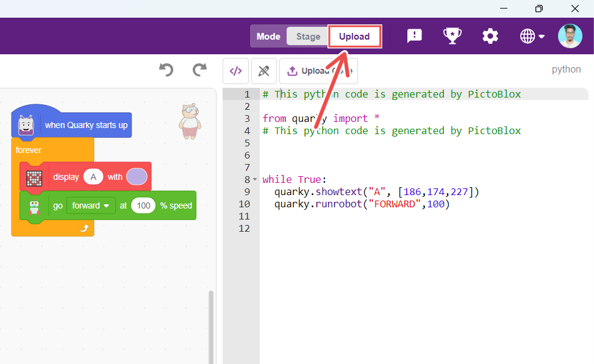Open the settings gear icon
594x364 pixels.
[x=490, y=36]
